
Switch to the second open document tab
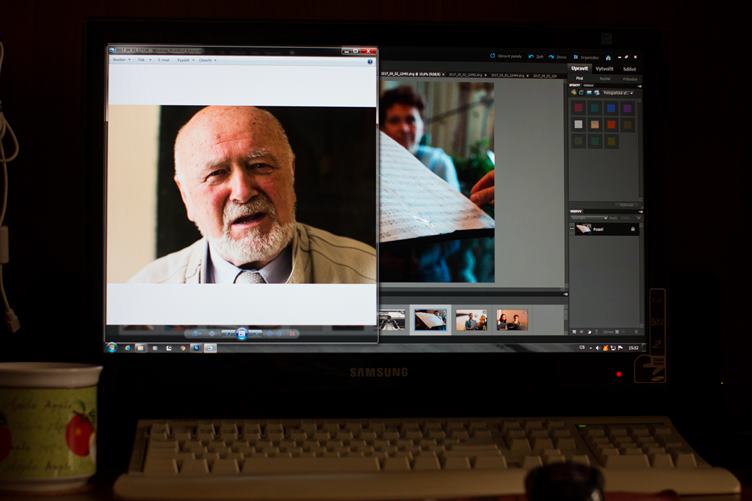coord(467,75)
